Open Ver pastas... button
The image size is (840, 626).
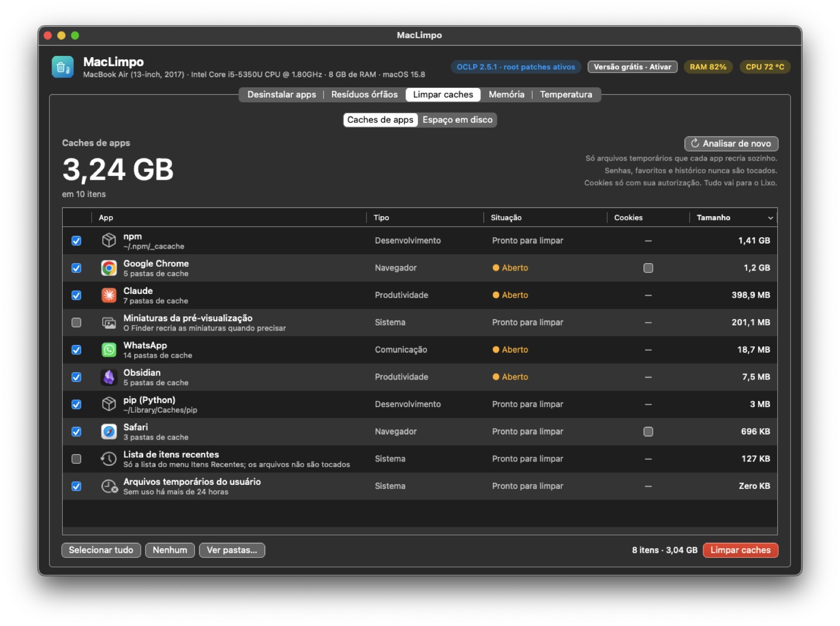click(x=232, y=550)
